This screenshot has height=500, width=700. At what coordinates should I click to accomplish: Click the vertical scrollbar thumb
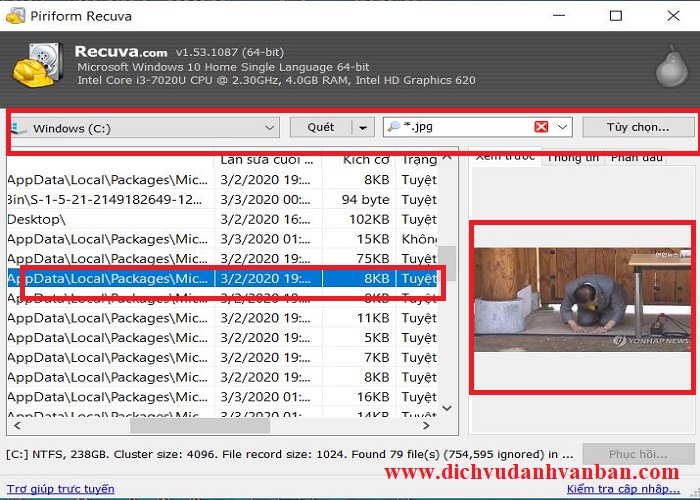click(447, 263)
